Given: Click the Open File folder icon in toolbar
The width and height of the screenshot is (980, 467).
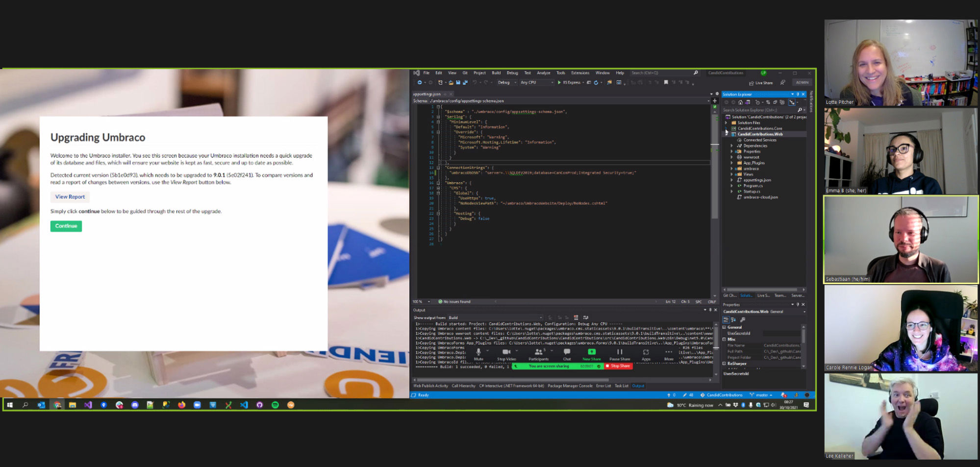Looking at the screenshot, I should point(451,82).
